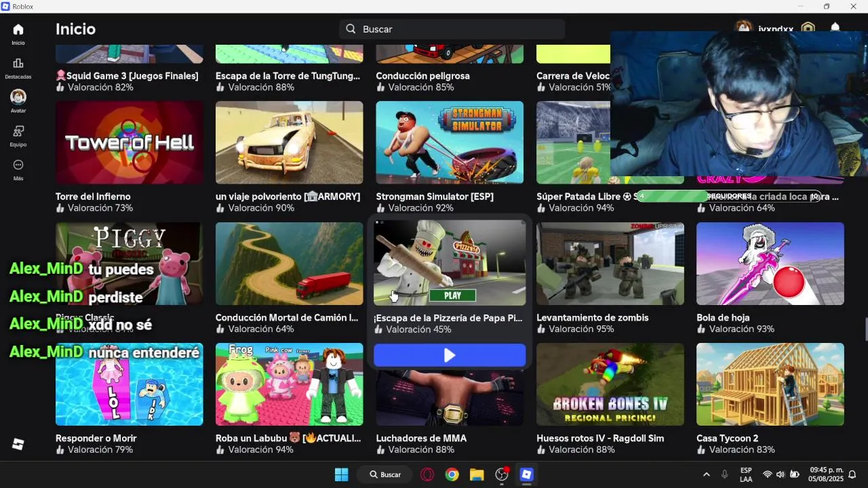Open ESP LAA language switcher
The image size is (868, 488).
tap(746, 474)
